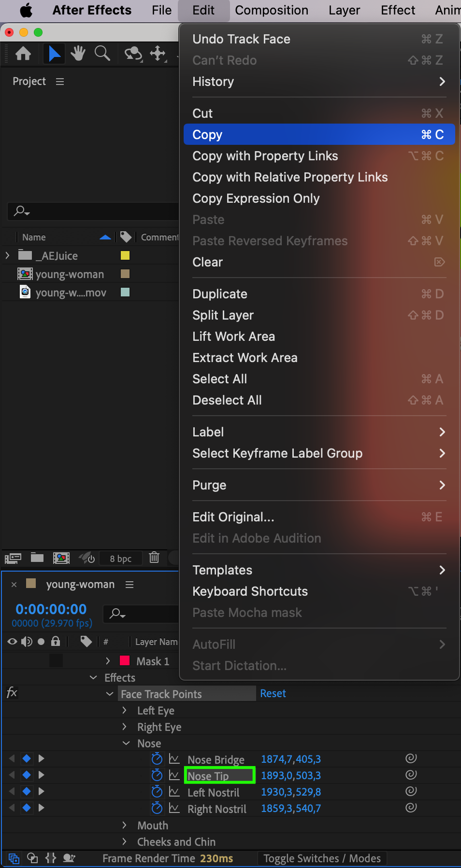This screenshot has height=868, width=461.
Task: Click the yellow label swatch of _AEJuice
Action: pyautogui.click(x=125, y=255)
